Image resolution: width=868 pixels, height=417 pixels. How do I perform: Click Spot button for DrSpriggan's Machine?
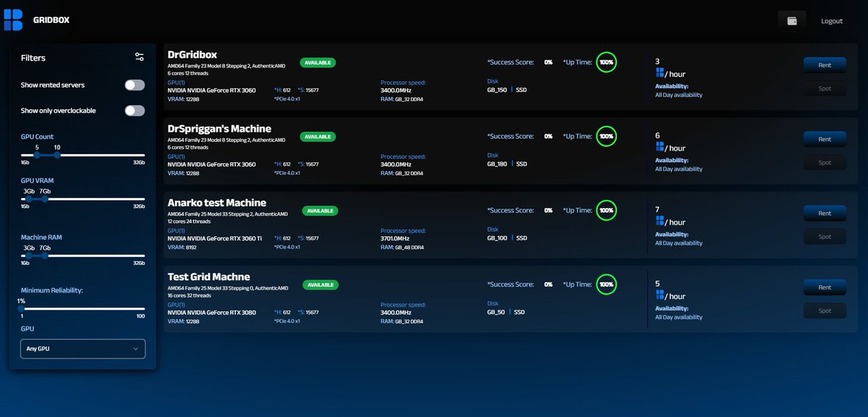coord(825,163)
